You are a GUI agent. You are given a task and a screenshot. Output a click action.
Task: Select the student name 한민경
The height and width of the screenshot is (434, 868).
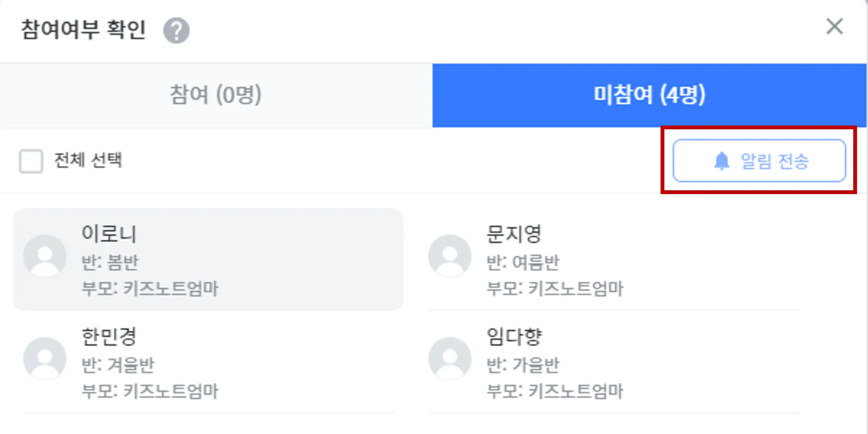[x=109, y=337]
